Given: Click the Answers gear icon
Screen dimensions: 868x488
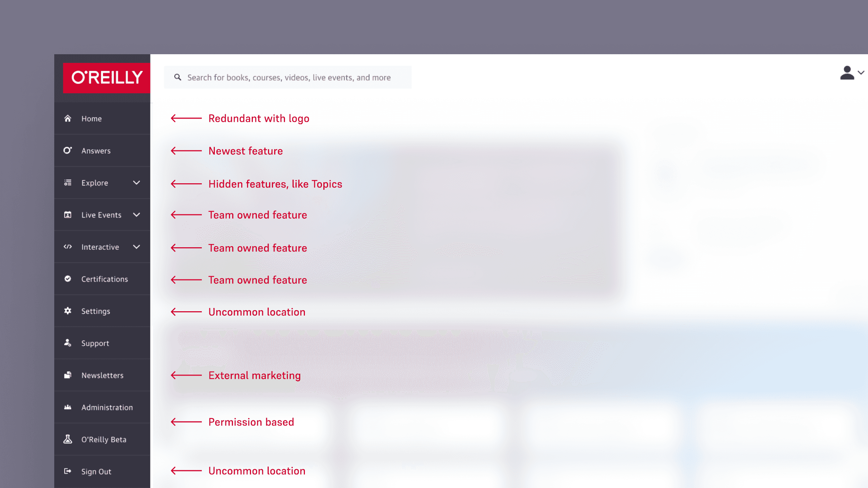Looking at the screenshot, I should click(68, 150).
